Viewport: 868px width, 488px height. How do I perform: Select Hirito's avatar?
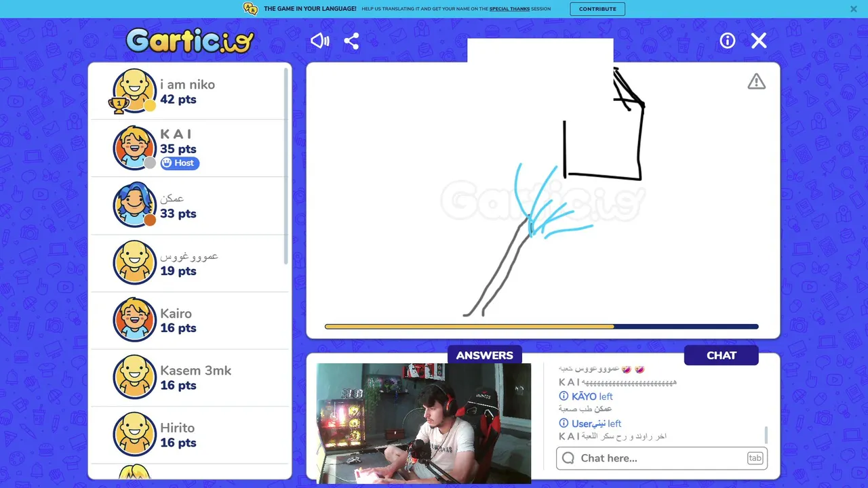134,434
